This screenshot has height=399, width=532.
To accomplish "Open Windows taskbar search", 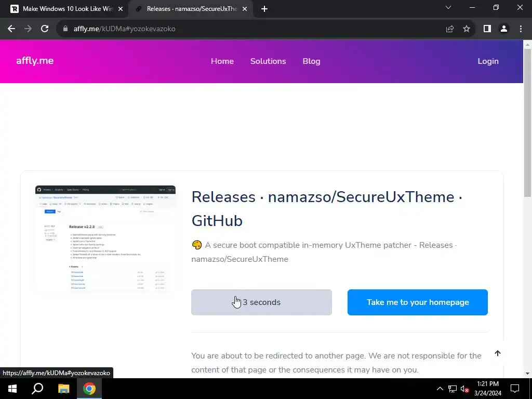I will 37,389.
